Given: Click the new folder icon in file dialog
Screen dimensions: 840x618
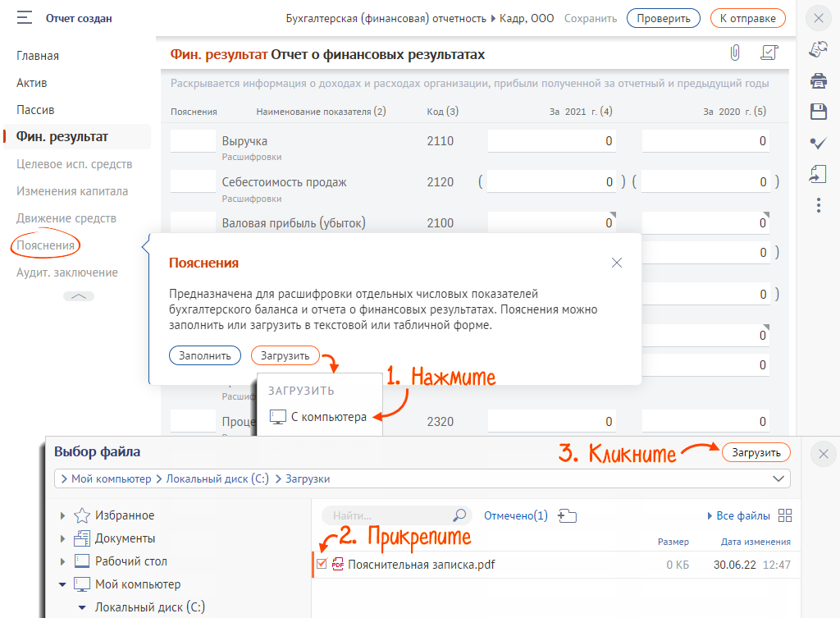Looking at the screenshot, I should [x=567, y=515].
